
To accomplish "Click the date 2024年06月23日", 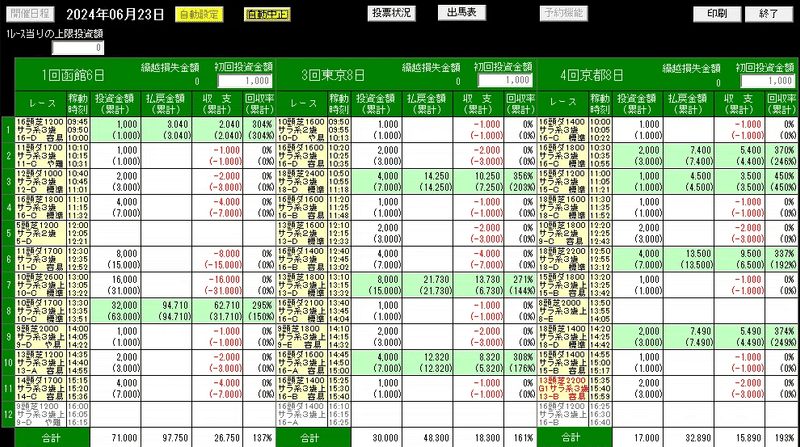I will coord(115,14).
